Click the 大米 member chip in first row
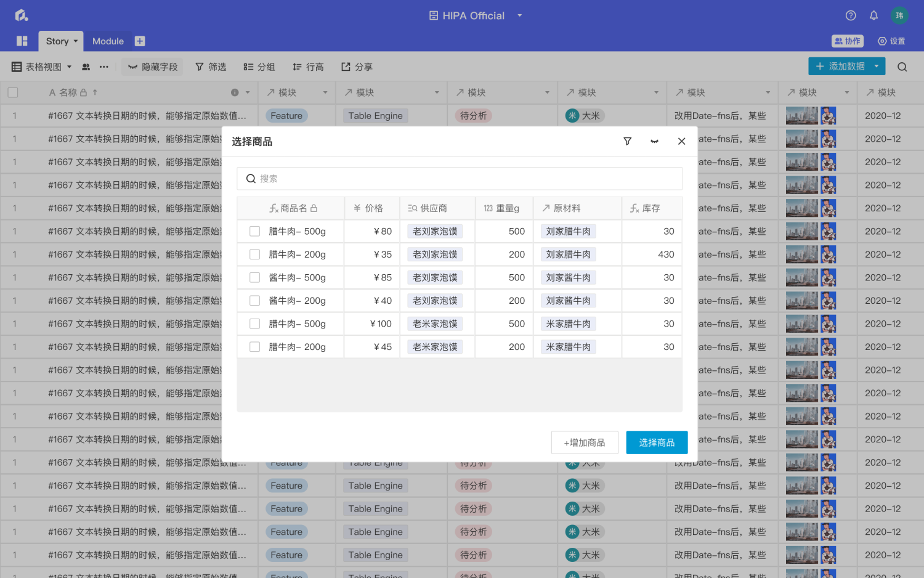Screen dimensions: 924x578 585,116
